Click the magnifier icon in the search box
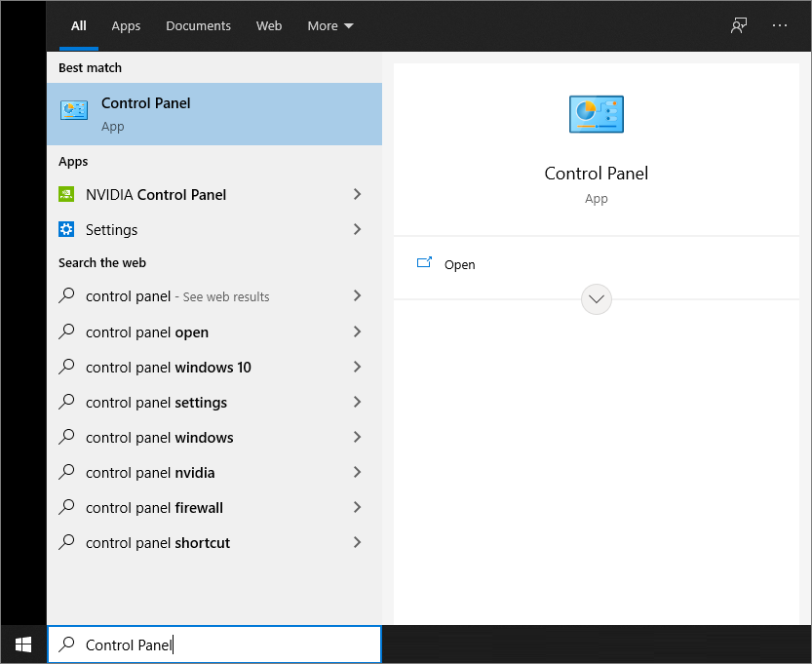This screenshot has height=664, width=812. [x=66, y=644]
